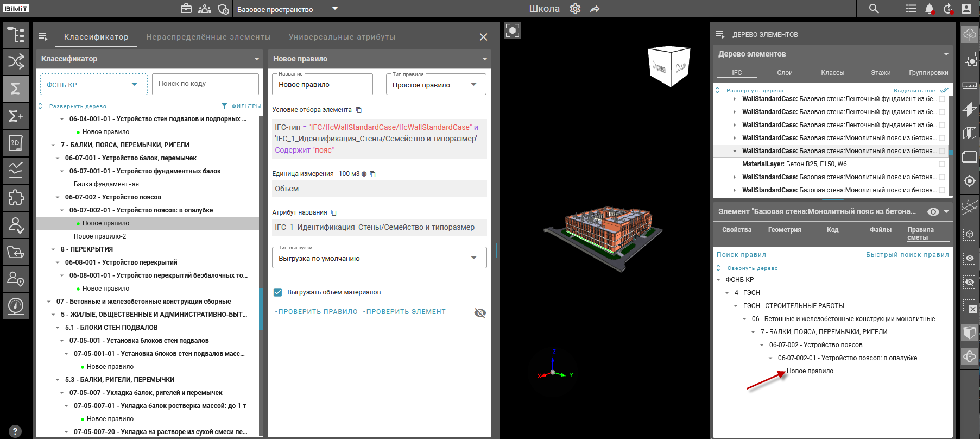The height and width of the screenshot is (439, 980).
Task: Open the Геометрия tab in element panel
Action: tap(784, 230)
